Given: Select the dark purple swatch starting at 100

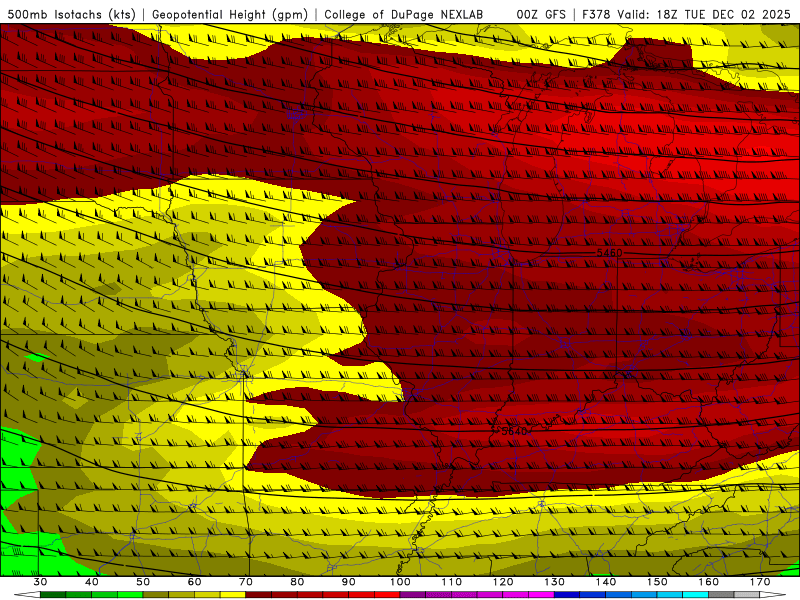Looking at the screenshot, I should 413,596.
